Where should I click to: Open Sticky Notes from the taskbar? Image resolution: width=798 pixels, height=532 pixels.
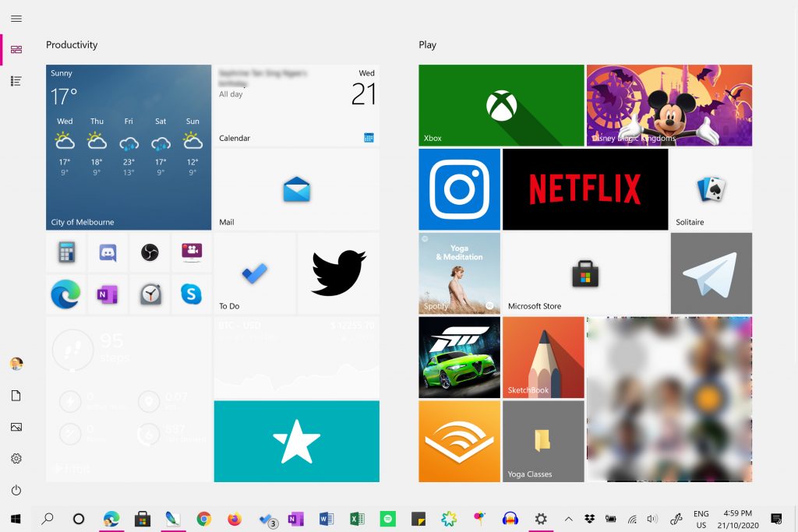(418, 519)
